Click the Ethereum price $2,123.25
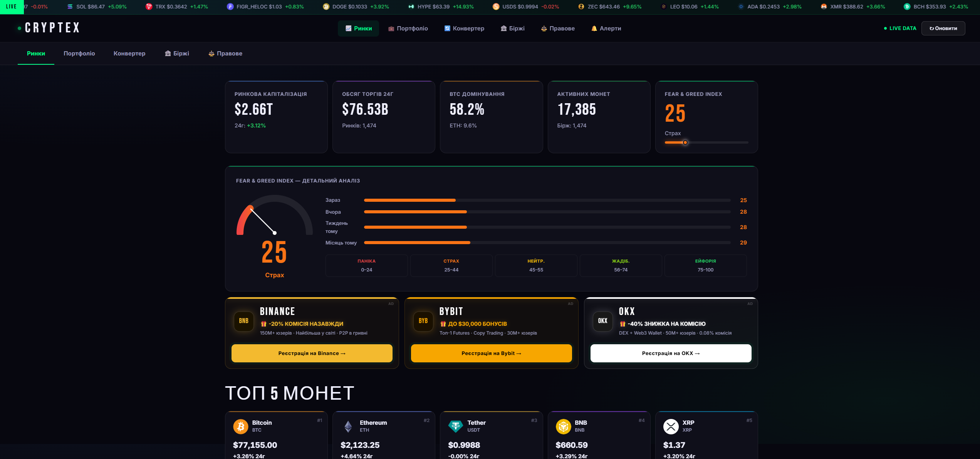Image resolution: width=980 pixels, height=459 pixels. click(x=360, y=445)
